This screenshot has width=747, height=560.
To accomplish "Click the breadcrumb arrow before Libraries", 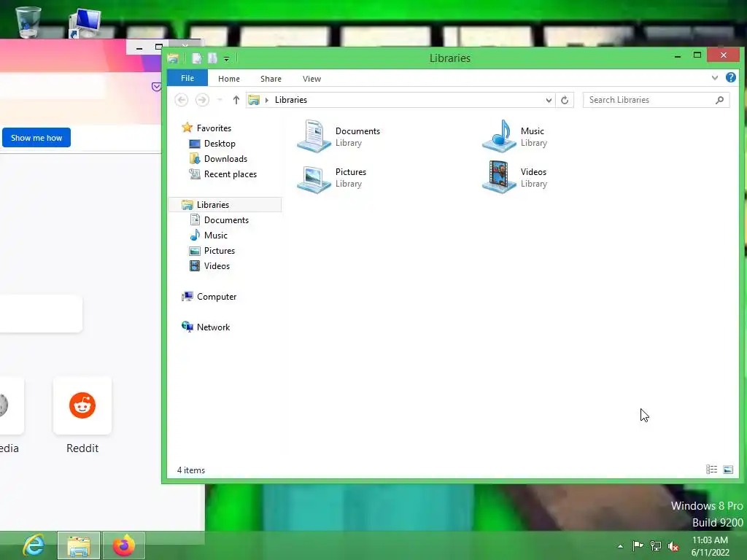I will pos(267,100).
